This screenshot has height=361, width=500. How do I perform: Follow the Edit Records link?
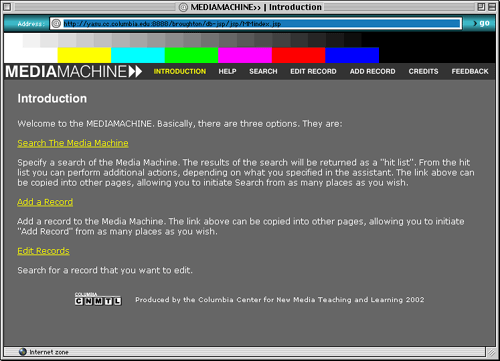(x=43, y=251)
